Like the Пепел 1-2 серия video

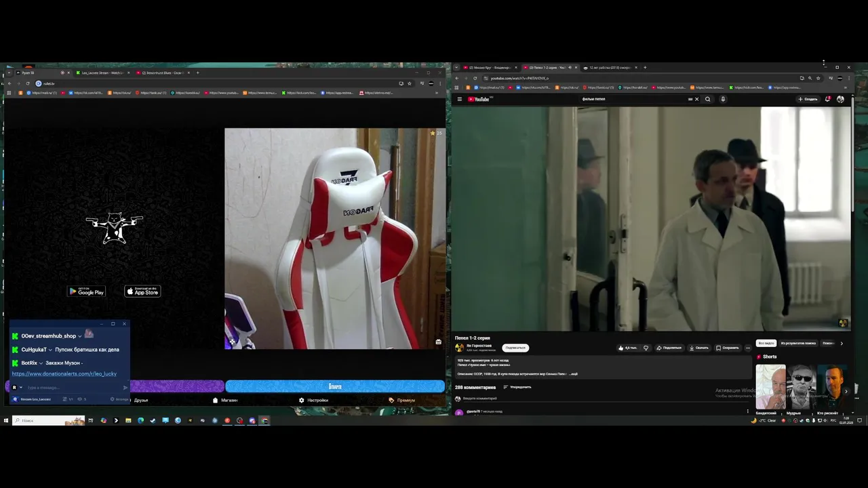point(627,348)
